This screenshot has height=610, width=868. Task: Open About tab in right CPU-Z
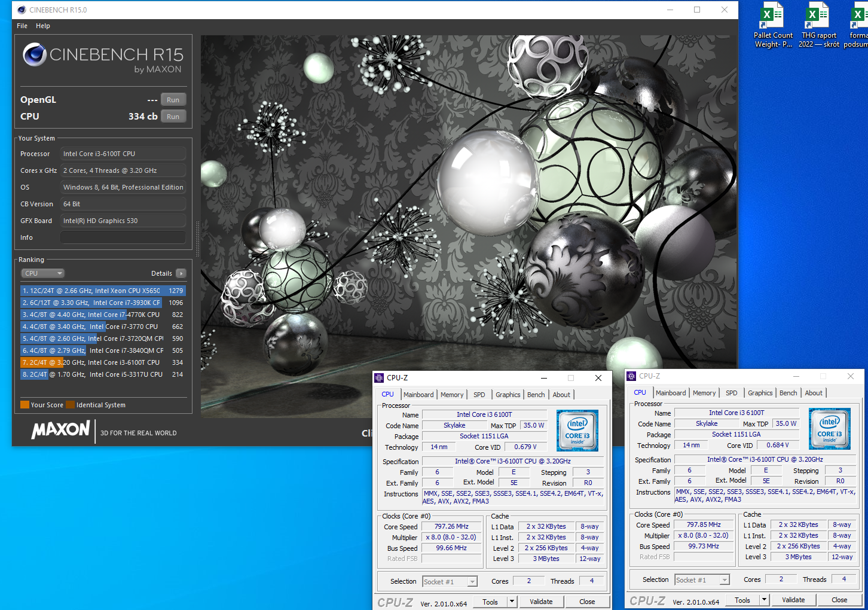814,393
